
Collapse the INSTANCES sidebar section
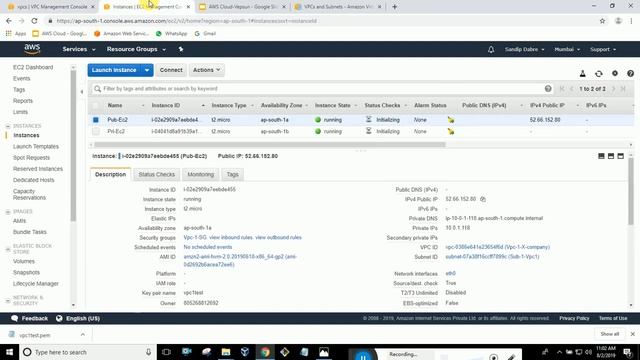pos(8,126)
